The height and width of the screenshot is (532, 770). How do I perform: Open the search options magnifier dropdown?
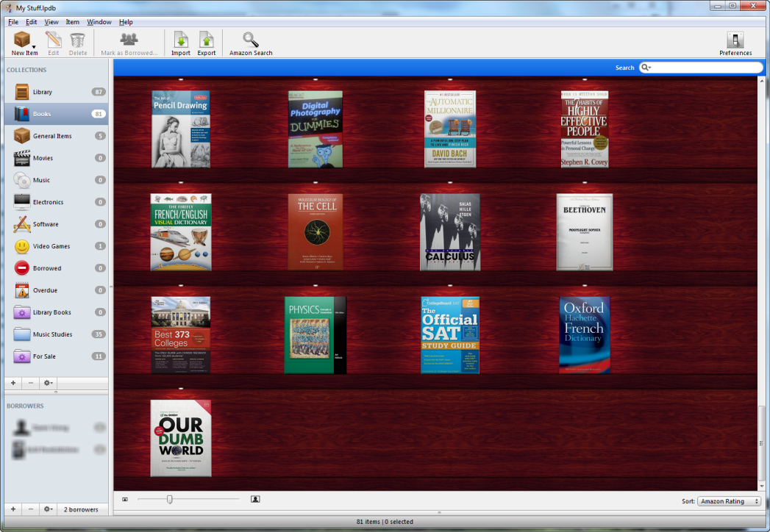646,68
